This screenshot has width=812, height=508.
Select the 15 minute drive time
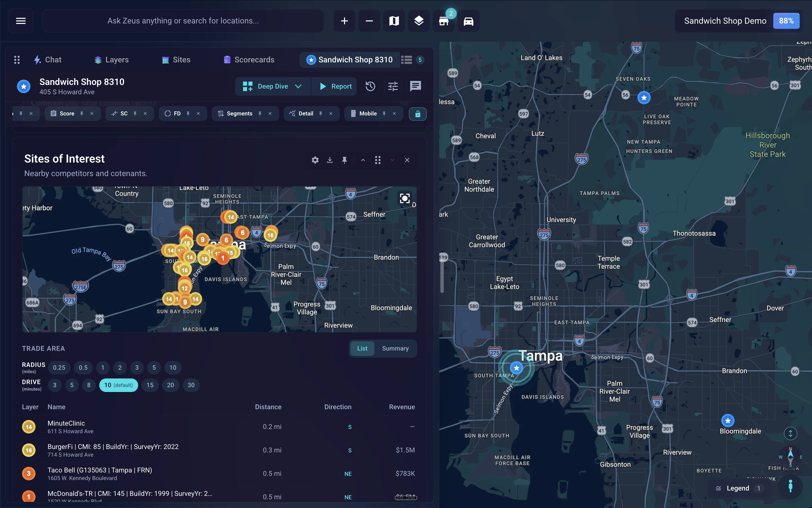tap(150, 385)
